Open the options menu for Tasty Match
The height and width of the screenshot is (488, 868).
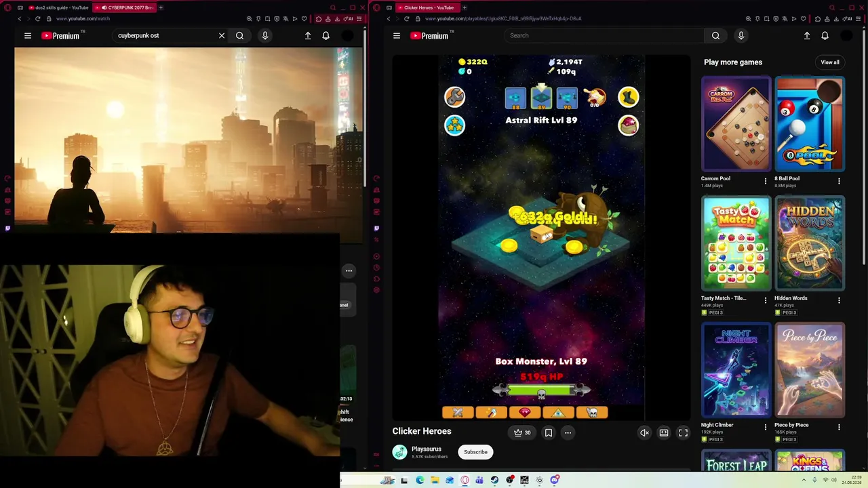[766, 300]
